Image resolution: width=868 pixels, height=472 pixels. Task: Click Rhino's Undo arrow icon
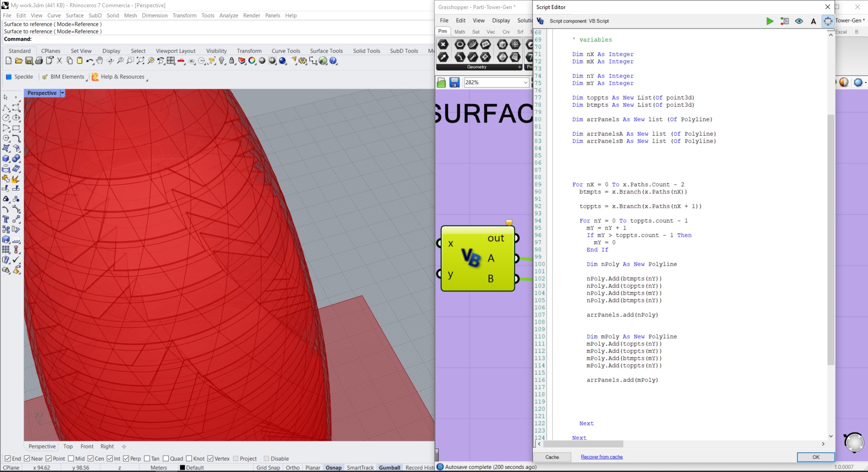[90, 61]
